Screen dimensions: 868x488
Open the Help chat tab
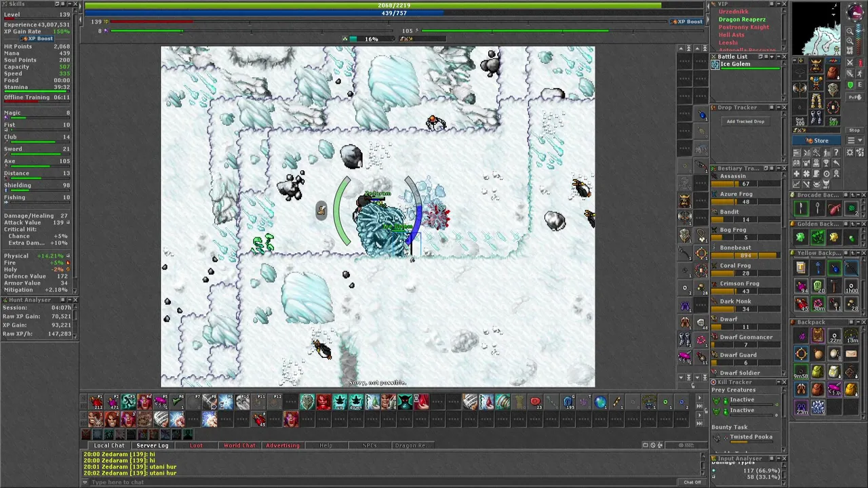coord(326,445)
